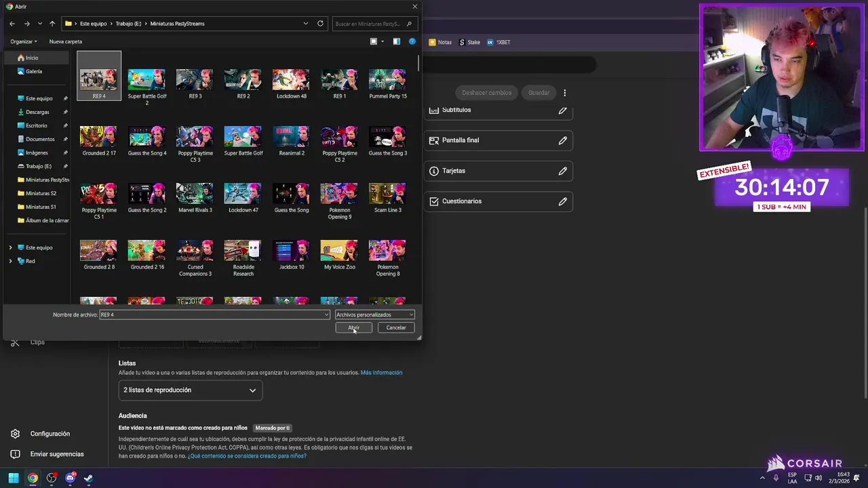868x488 pixels.
Task: Click Trabajo (E:) in the address breadcrumb
Action: pyautogui.click(x=128, y=24)
